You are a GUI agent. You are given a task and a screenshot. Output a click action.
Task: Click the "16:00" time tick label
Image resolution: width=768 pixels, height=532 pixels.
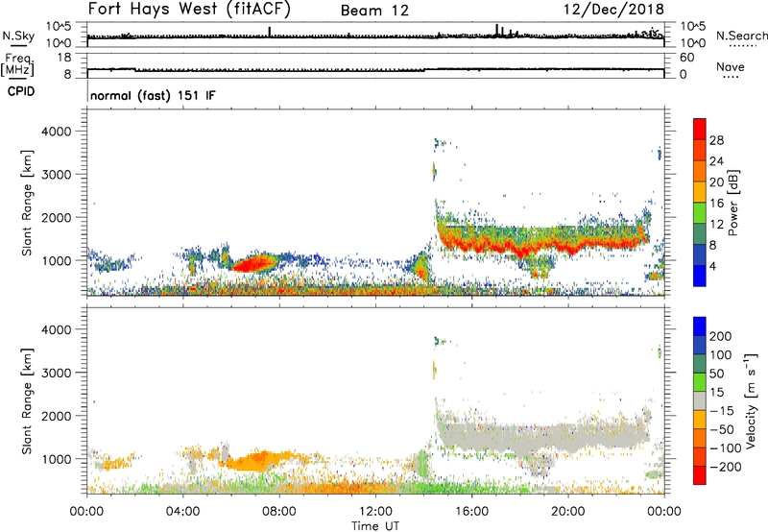(471, 512)
